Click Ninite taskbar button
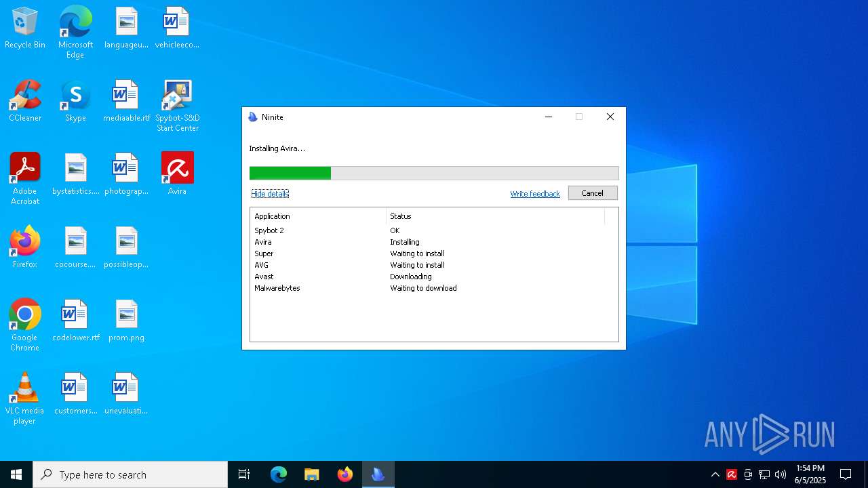 click(x=378, y=474)
